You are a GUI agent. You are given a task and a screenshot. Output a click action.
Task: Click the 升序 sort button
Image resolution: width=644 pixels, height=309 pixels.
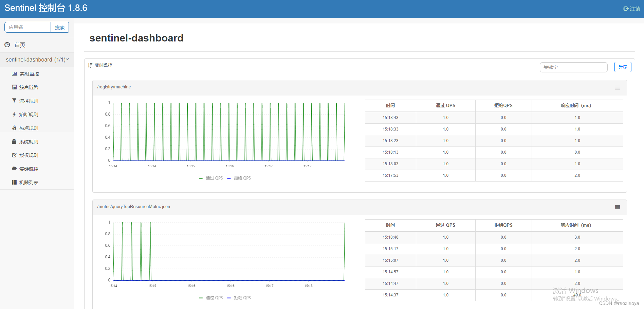(x=623, y=67)
